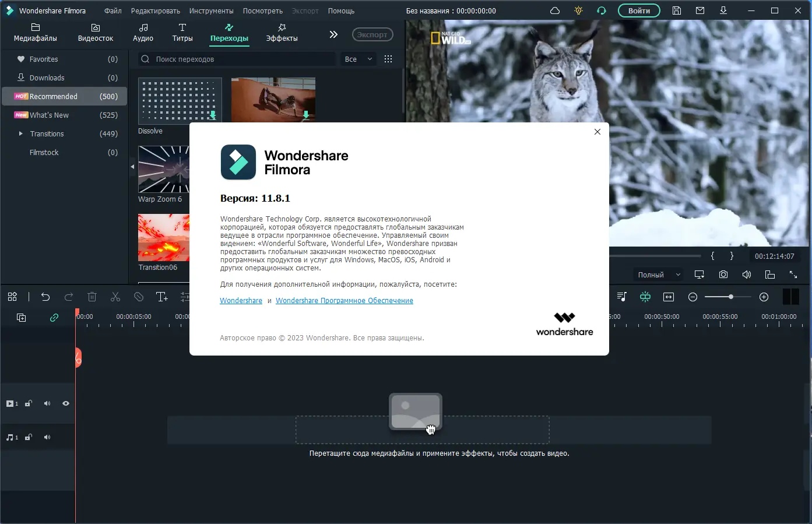Switch to the Медиафайлы tab
Screen dimensions: 812x524
(36, 33)
